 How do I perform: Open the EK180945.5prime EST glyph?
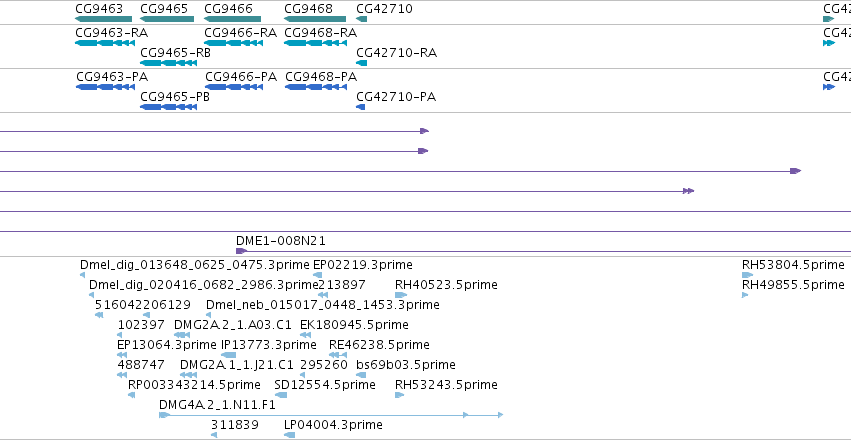pos(306,335)
